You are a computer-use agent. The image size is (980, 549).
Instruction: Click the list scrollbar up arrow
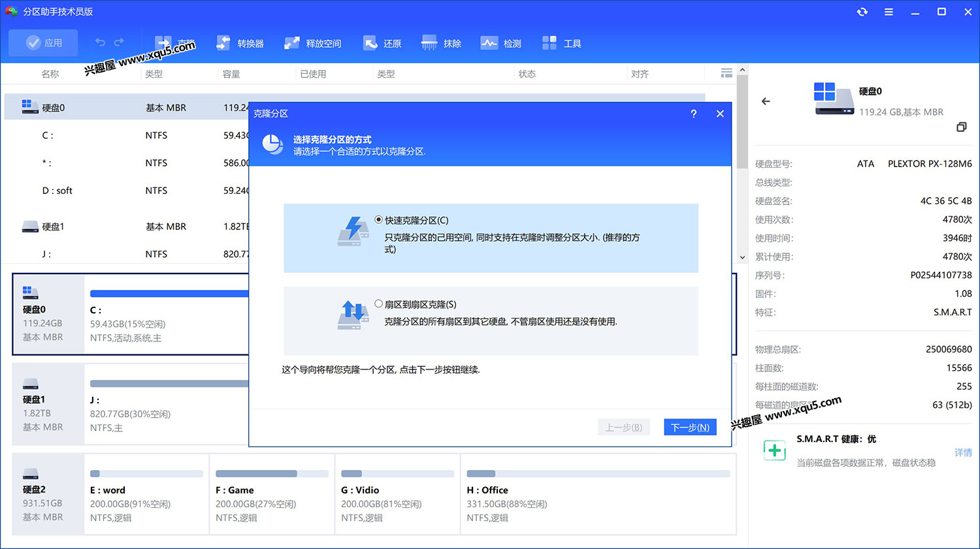tap(742, 70)
